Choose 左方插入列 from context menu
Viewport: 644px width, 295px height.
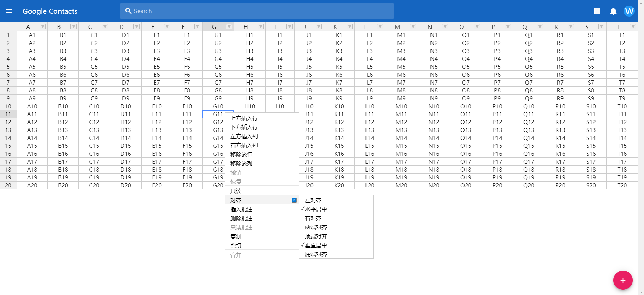click(x=262, y=136)
